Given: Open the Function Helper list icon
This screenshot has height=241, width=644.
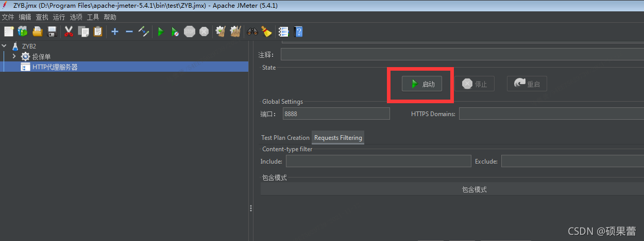Looking at the screenshot, I should pyautogui.click(x=283, y=31).
